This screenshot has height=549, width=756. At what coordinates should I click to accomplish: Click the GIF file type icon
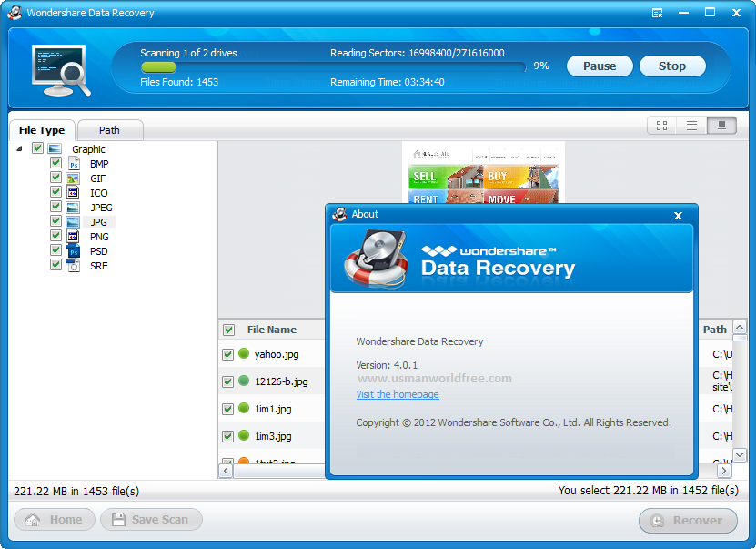point(73,178)
